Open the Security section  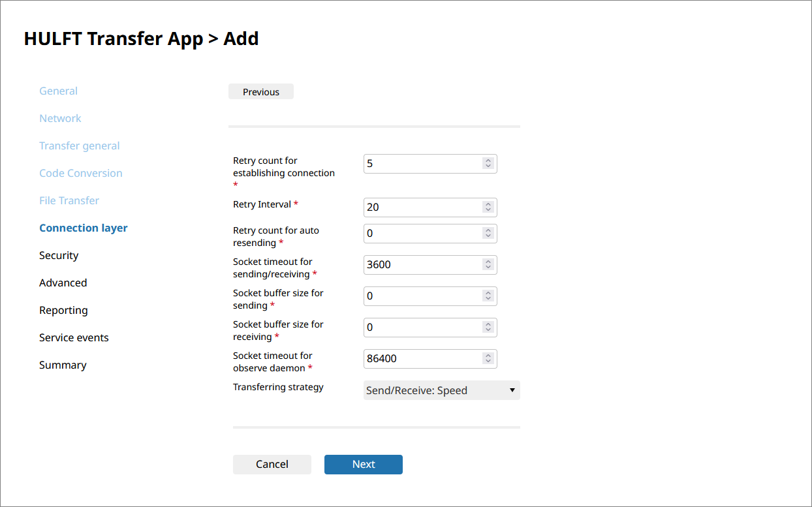pyautogui.click(x=58, y=256)
